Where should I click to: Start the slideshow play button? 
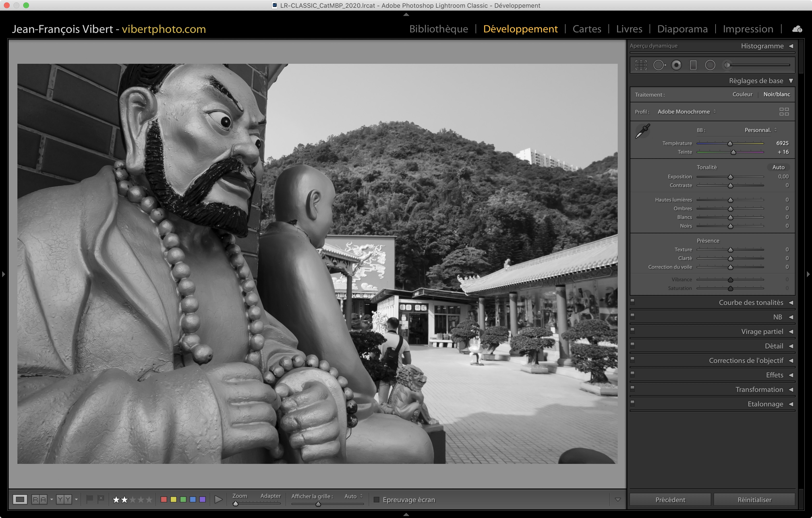coord(218,499)
